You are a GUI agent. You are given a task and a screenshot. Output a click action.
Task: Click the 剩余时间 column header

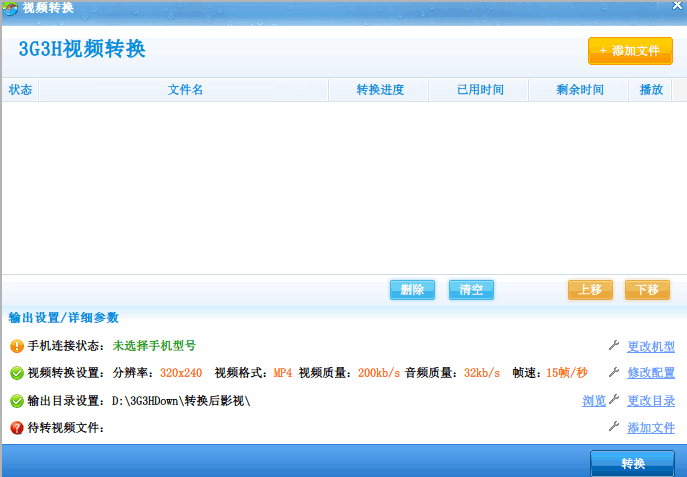(580, 90)
